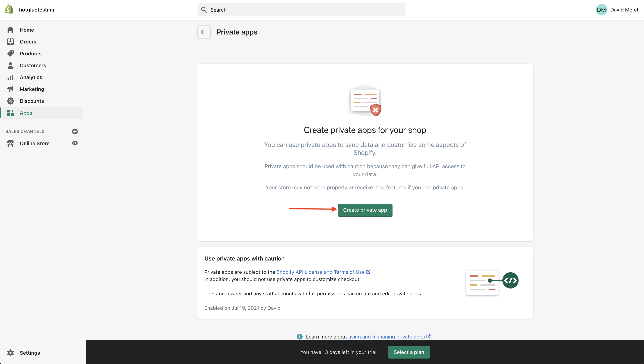Screen dimensions: 644x364
Task: Click the Shopify logo icon
Action: pyautogui.click(x=9, y=10)
